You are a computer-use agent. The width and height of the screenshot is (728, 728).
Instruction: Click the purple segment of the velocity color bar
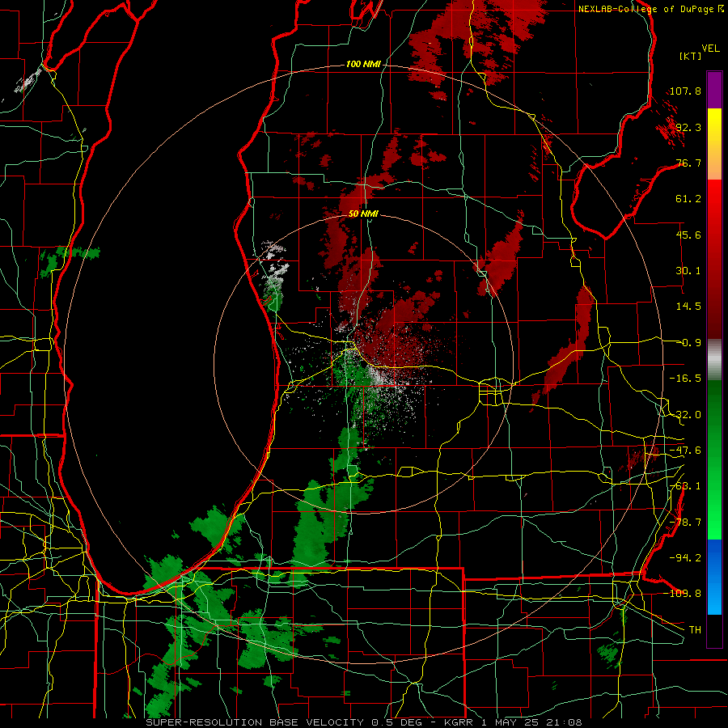tap(714, 90)
